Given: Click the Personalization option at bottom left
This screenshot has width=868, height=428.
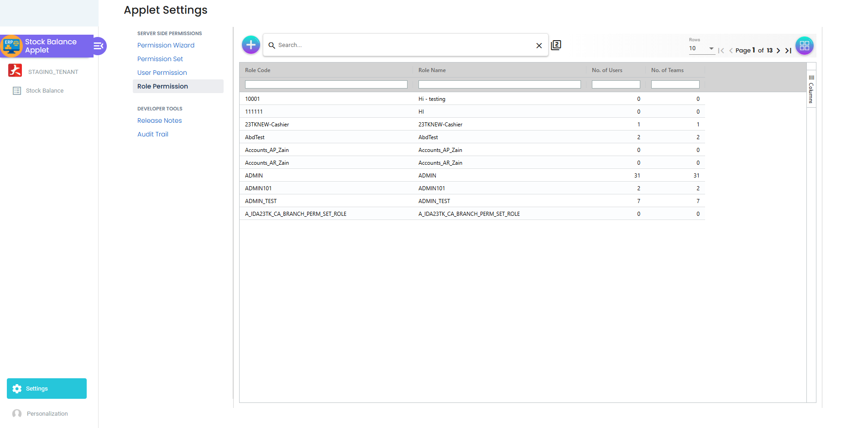Looking at the screenshot, I should point(47,413).
